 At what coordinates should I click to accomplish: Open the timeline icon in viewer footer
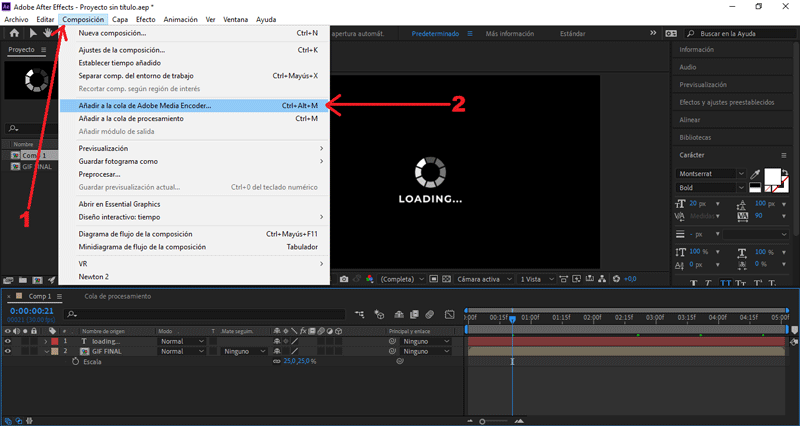click(x=590, y=279)
